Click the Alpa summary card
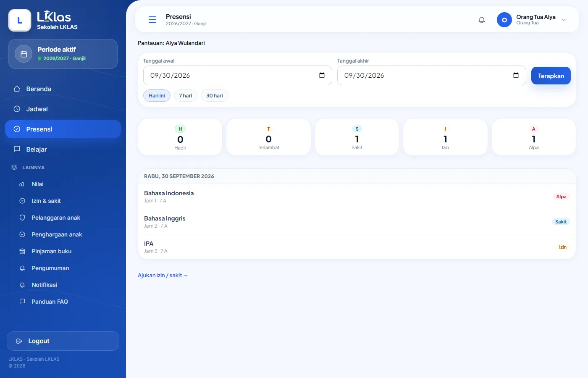This screenshot has width=588, height=378. click(534, 137)
